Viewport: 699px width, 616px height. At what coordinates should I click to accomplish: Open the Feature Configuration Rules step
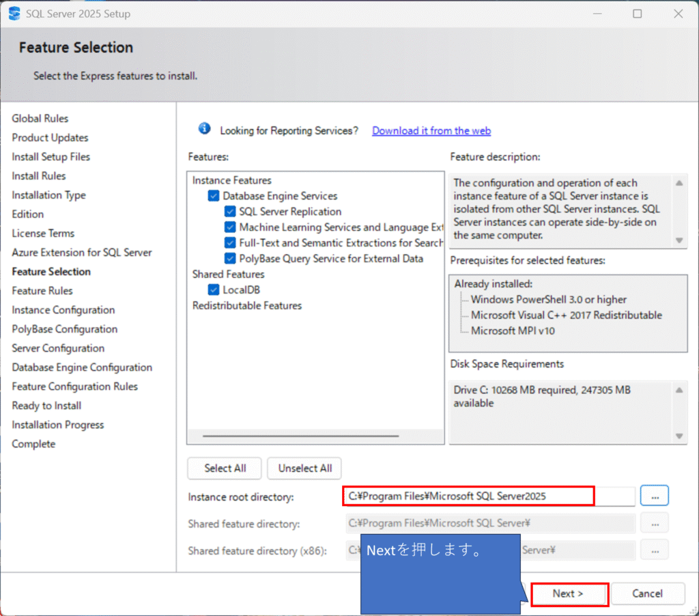(75, 387)
